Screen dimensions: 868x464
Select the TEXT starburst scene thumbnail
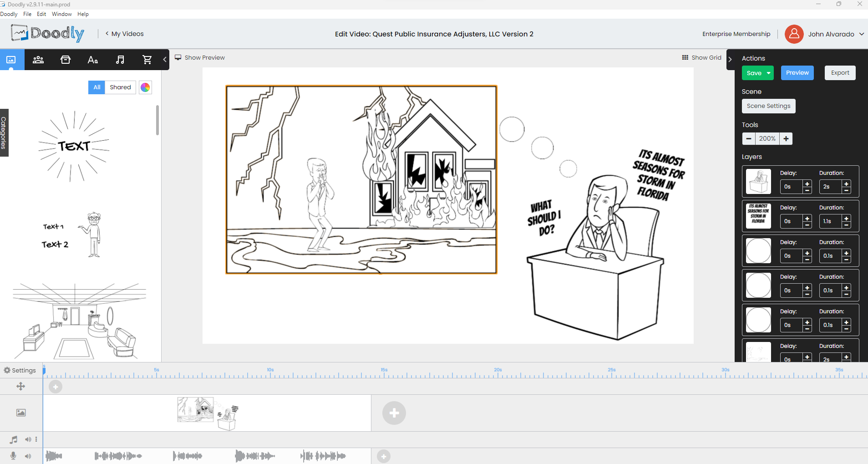coord(74,146)
